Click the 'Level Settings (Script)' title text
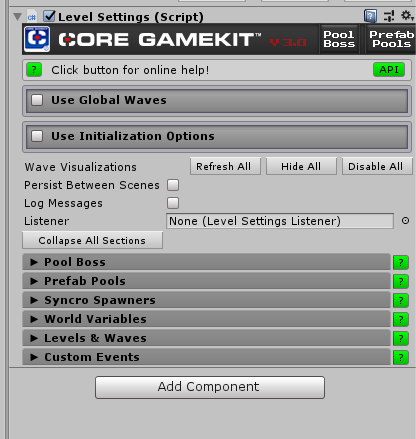The height and width of the screenshot is (439, 416). pyautogui.click(x=131, y=17)
